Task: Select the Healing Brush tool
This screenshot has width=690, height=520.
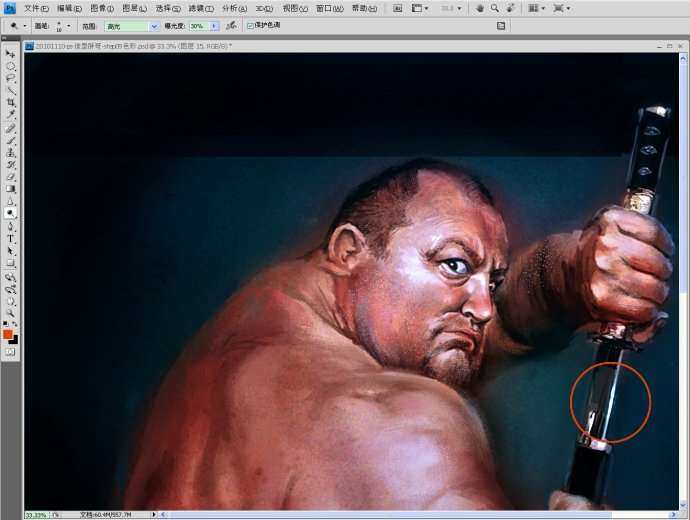Action: (10, 129)
